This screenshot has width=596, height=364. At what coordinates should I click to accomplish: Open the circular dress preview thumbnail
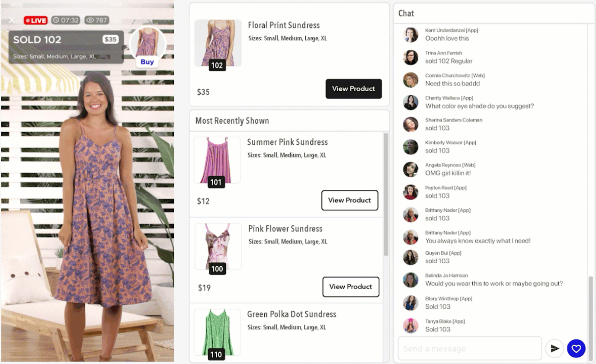[147, 42]
